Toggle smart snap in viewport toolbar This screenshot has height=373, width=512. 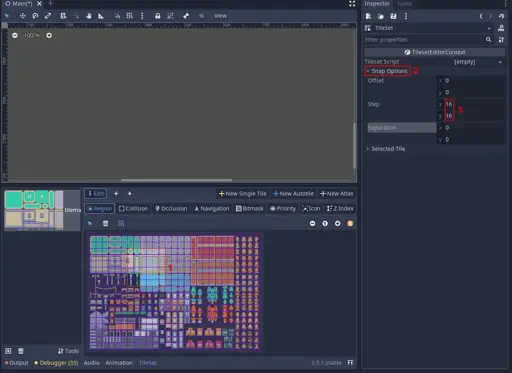tap(117, 16)
